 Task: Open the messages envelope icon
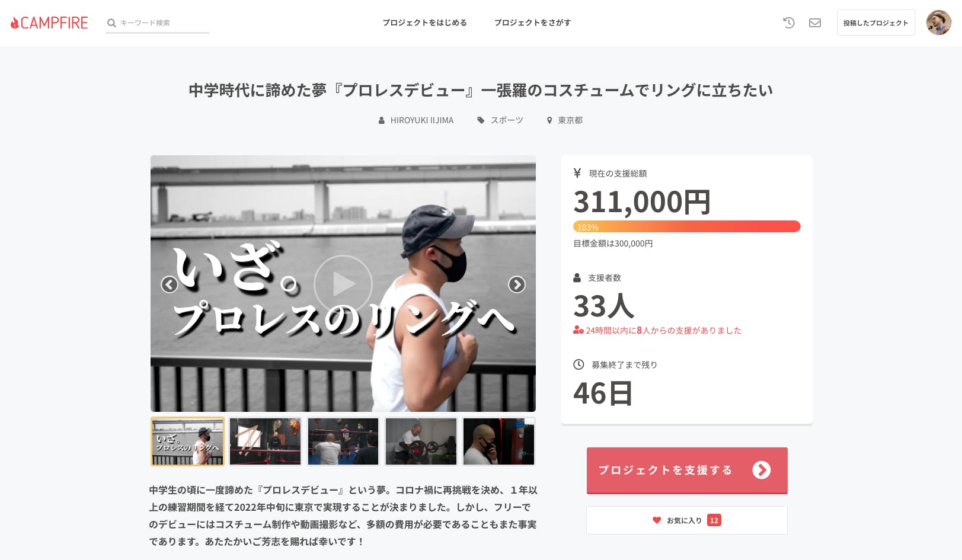coord(815,23)
